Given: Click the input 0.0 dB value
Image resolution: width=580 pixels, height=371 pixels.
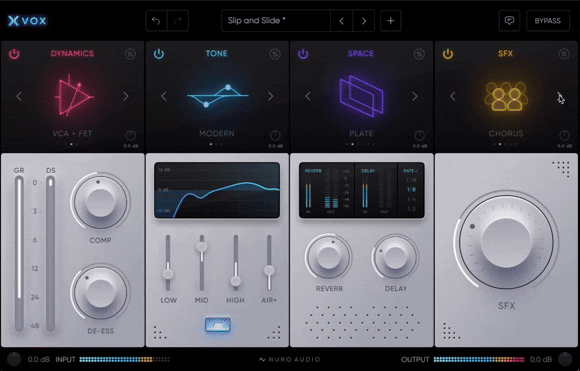Looking at the screenshot, I should pyautogui.click(x=39, y=360).
